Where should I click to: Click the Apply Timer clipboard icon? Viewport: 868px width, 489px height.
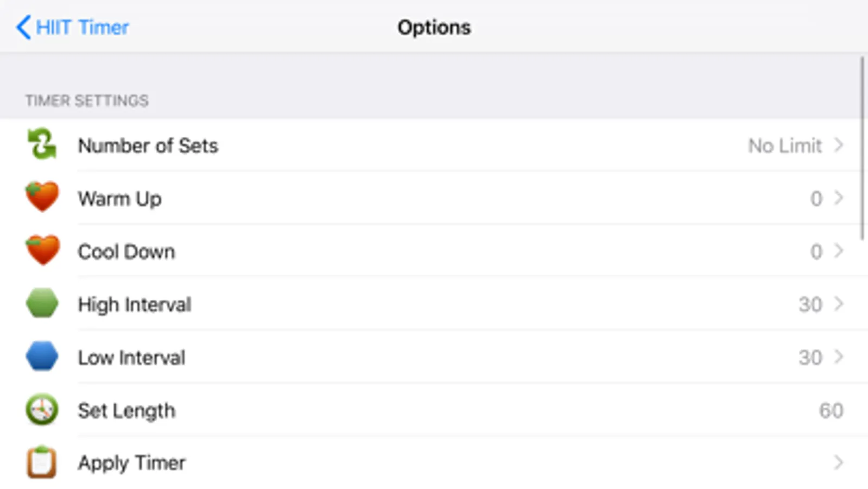pyautogui.click(x=42, y=462)
